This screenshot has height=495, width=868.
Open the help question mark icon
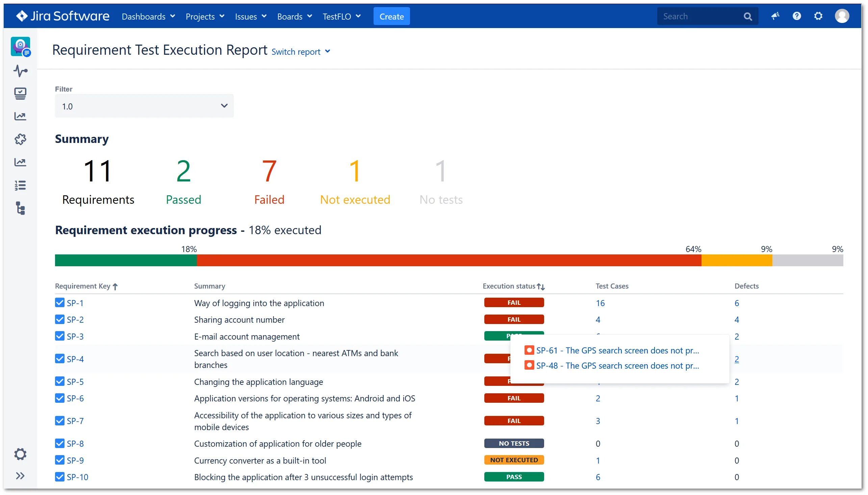click(x=797, y=16)
